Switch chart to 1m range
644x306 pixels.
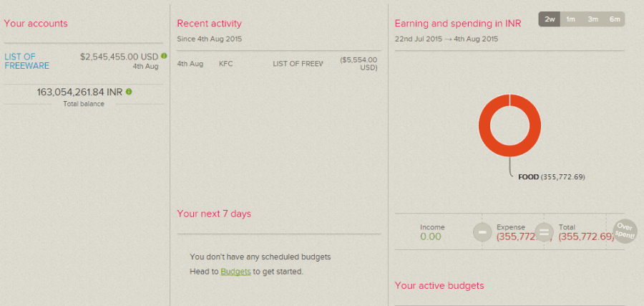pos(570,19)
